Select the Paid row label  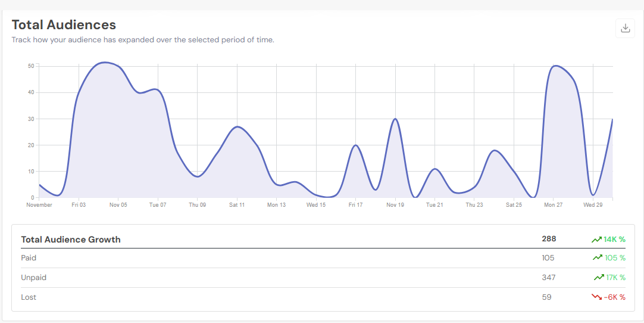(29, 258)
